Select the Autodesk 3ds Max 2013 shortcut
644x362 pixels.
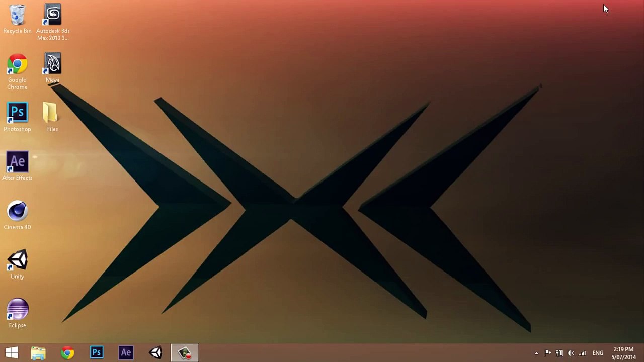click(53, 23)
